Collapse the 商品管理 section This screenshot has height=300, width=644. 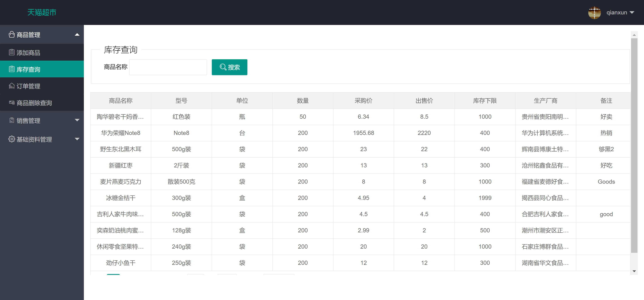(77, 34)
